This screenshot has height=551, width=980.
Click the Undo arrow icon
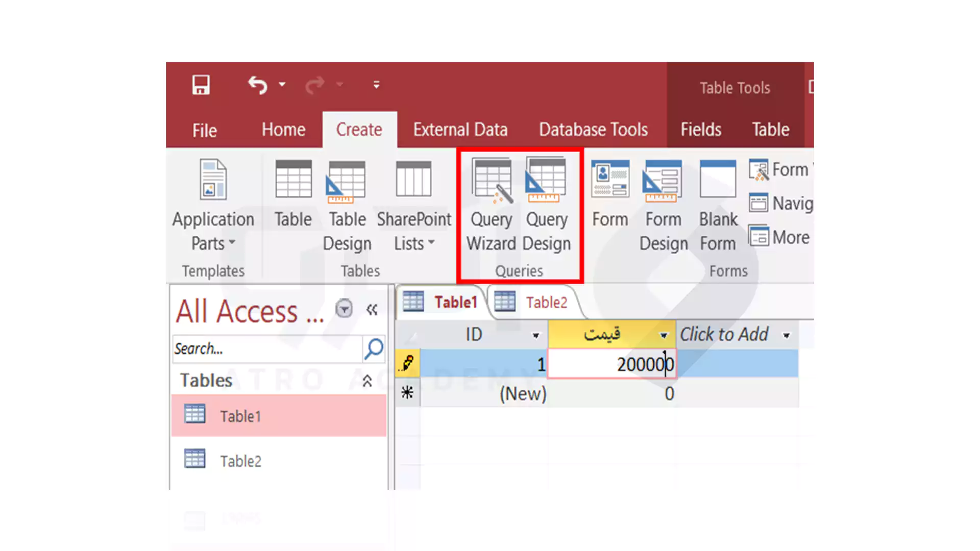click(x=258, y=85)
